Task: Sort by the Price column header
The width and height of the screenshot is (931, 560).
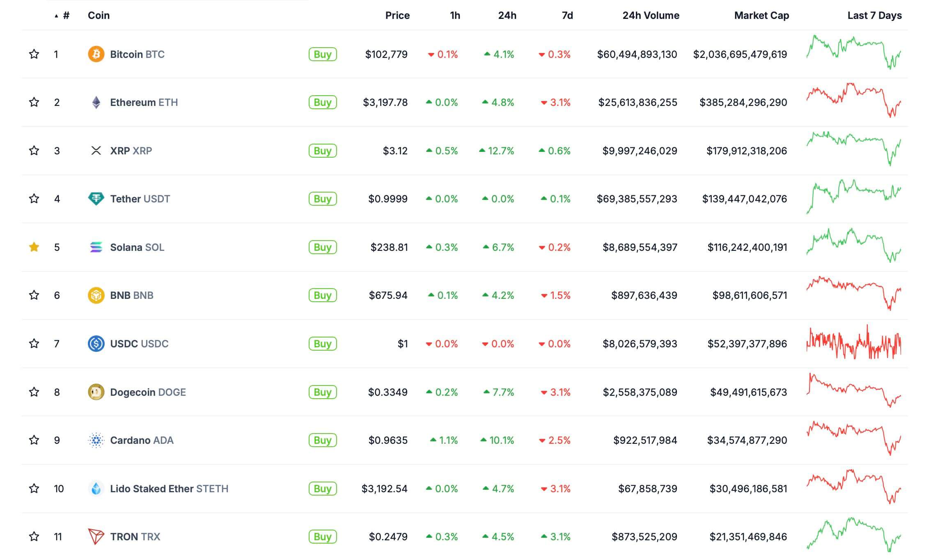Action: point(397,16)
